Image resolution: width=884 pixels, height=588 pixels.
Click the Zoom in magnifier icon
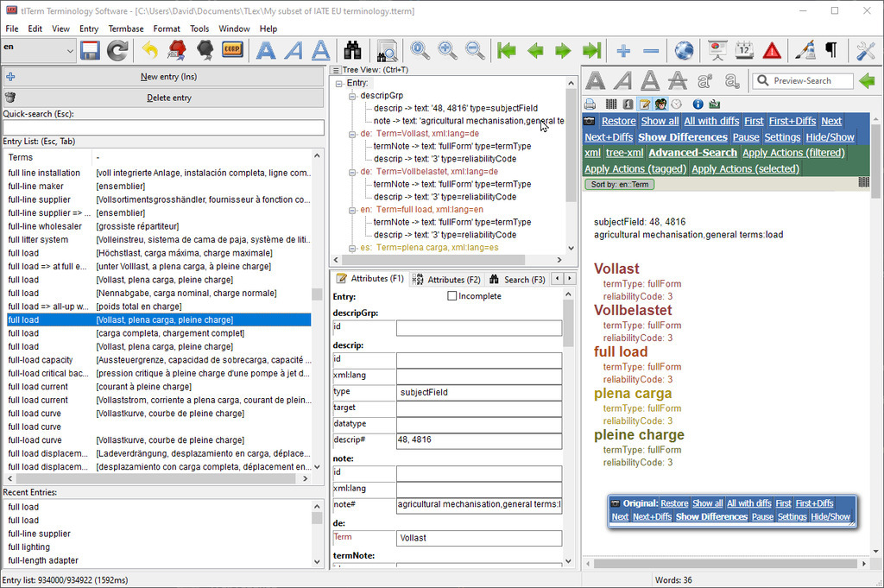click(x=447, y=51)
